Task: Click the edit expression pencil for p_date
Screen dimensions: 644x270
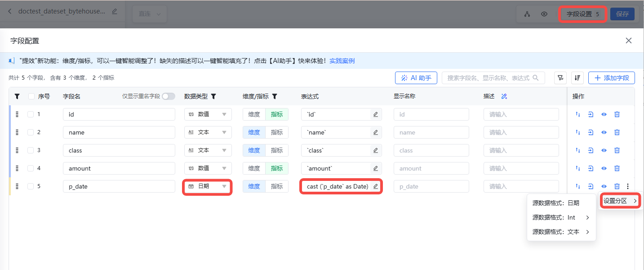Action: click(376, 186)
